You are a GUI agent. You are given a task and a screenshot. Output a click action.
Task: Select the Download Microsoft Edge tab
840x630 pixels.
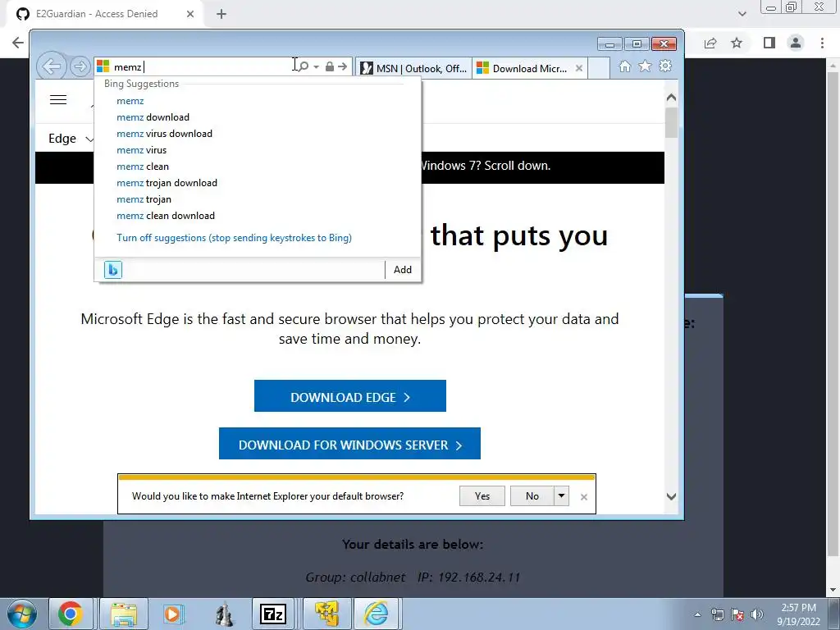[x=523, y=68]
